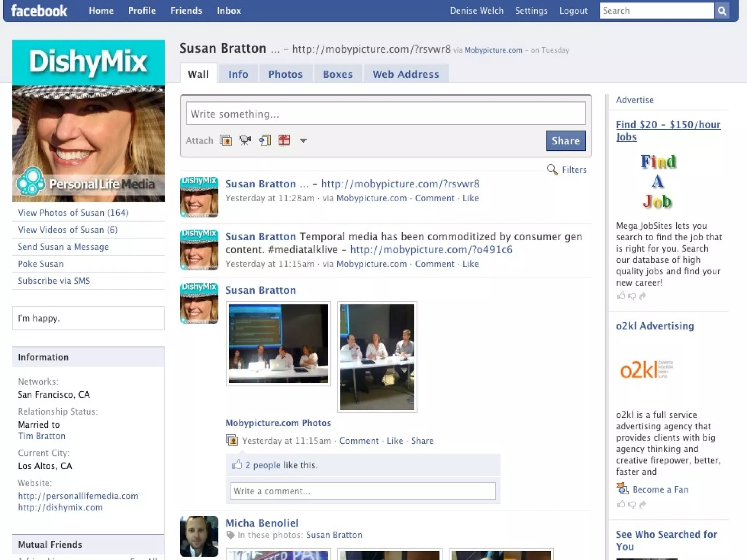This screenshot has width=747, height=560.
Task: Poke Susan from sidebar links
Action: (41, 264)
